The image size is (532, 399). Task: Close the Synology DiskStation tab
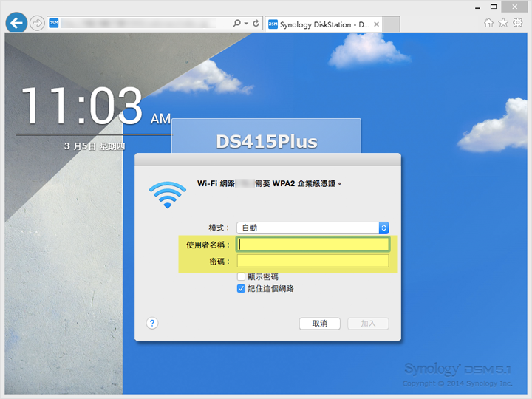376,24
